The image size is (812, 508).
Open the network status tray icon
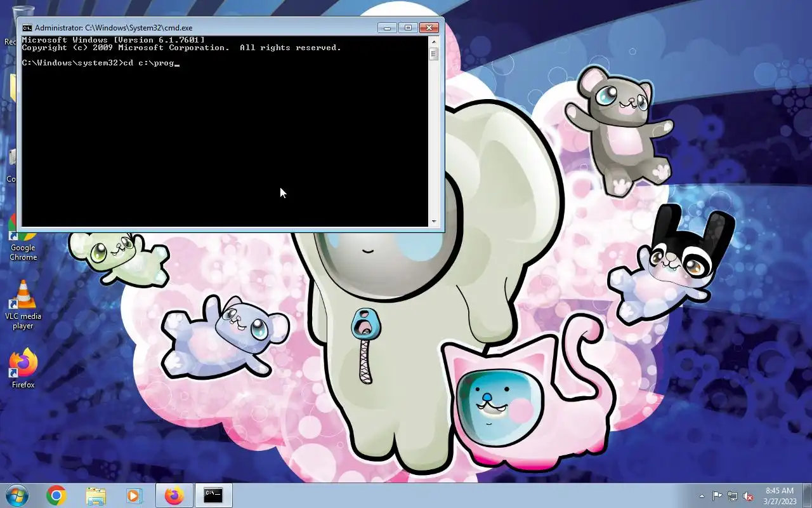[x=733, y=496]
